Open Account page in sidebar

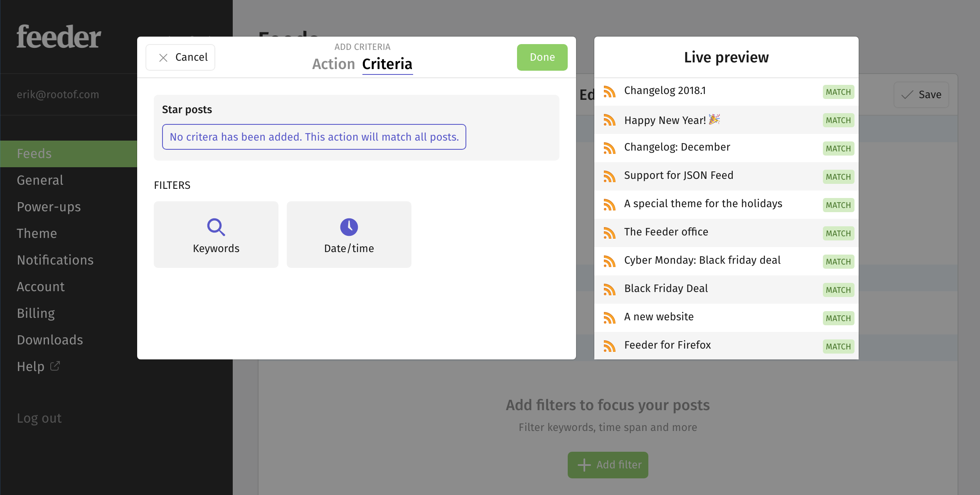click(x=41, y=287)
